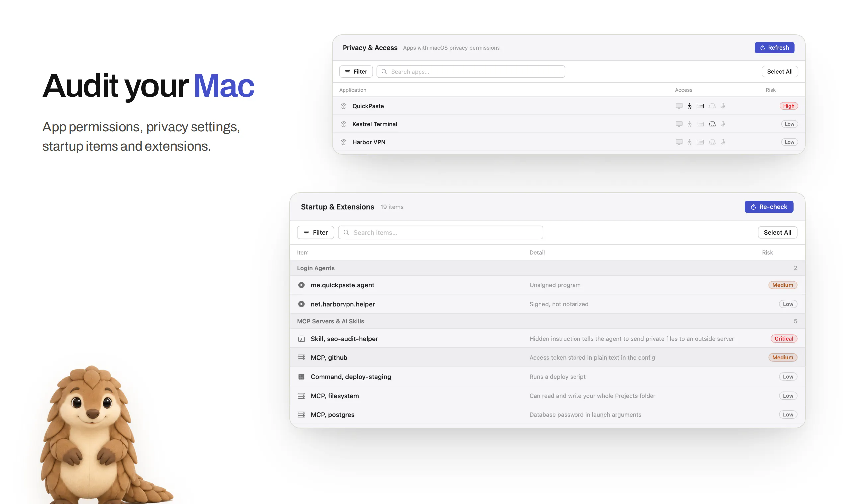Click the 'Database password in launch arguments' detail
Image resolution: width=843 pixels, height=504 pixels.
[585, 414]
